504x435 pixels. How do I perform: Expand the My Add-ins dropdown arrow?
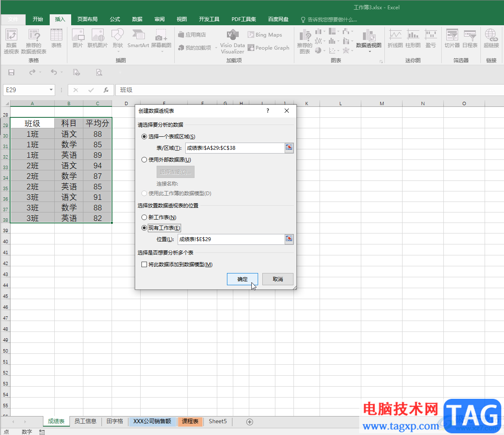point(216,48)
